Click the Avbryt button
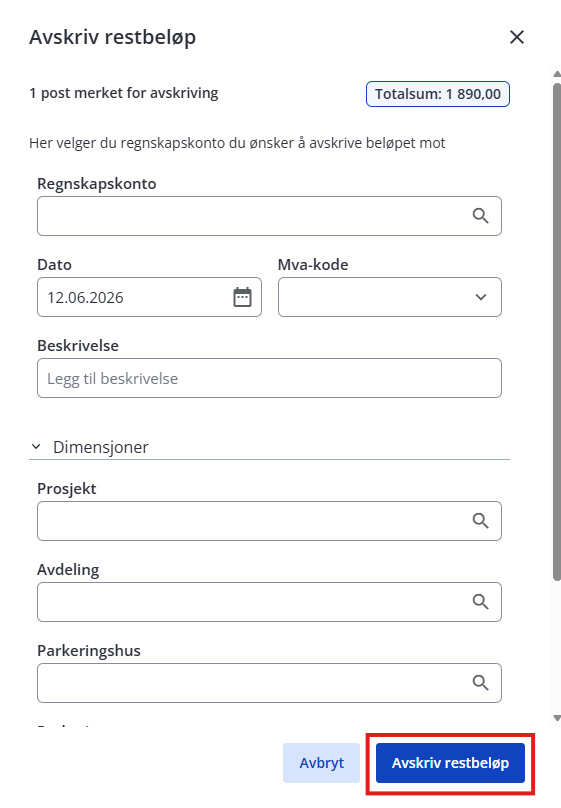561x808 pixels. tap(321, 763)
